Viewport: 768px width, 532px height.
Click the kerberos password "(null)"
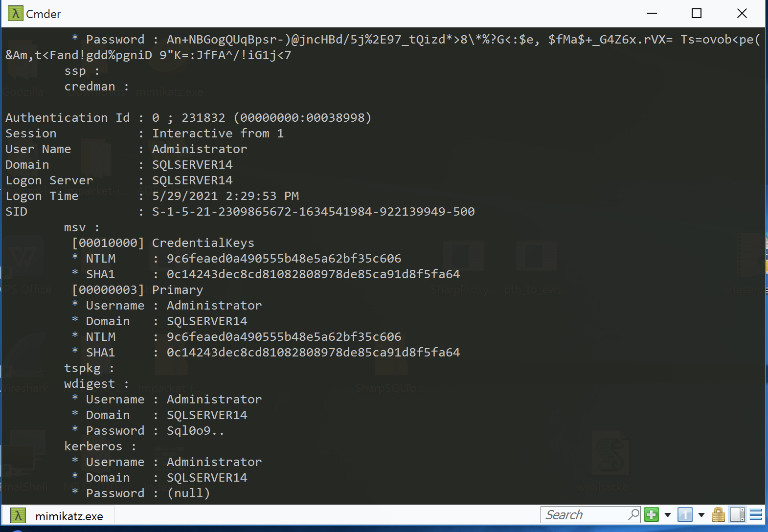pos(189,493)
